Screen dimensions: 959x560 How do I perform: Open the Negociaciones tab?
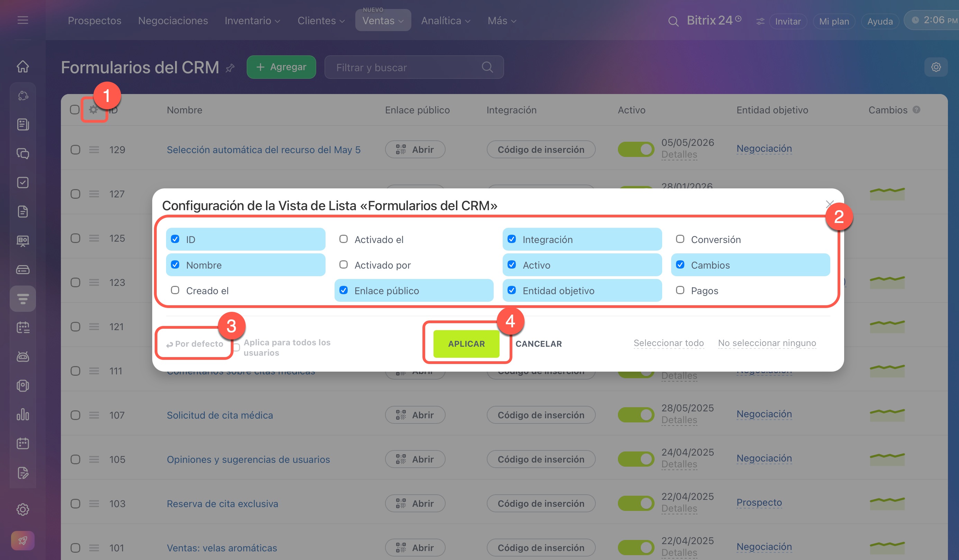(x=173, y=21)
